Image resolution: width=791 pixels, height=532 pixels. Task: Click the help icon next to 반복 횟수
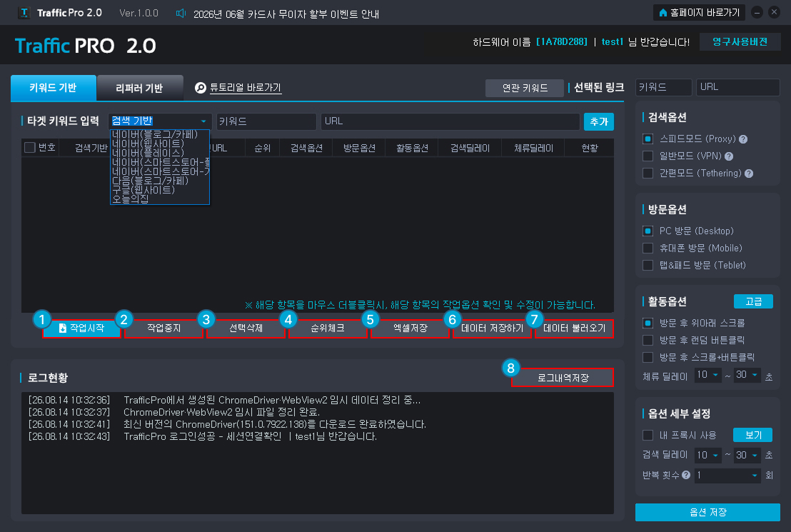[x=686, y=475]
